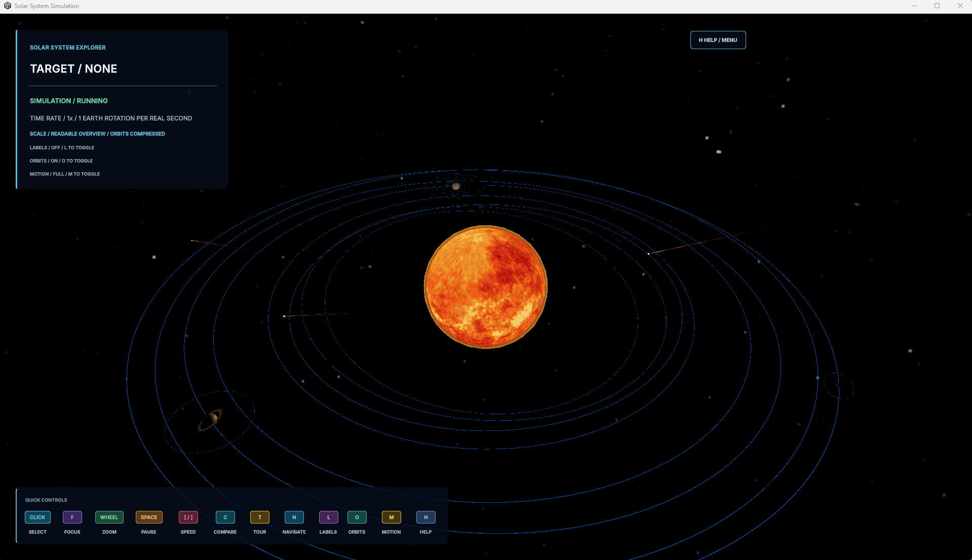The height and width of the screenshot is (560, 972).
Task: Start the tour with the T badge
Action: click(x=260, y=517)
